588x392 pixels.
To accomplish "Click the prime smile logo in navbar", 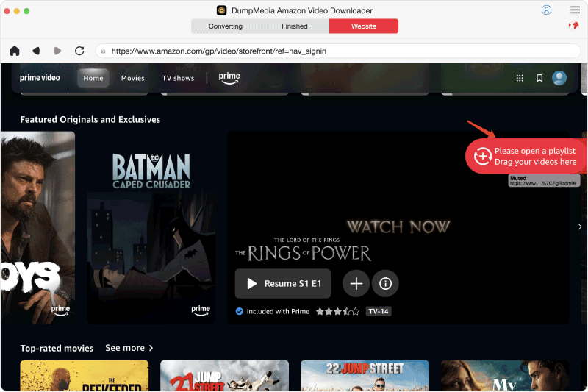I will tap(229, 78).
